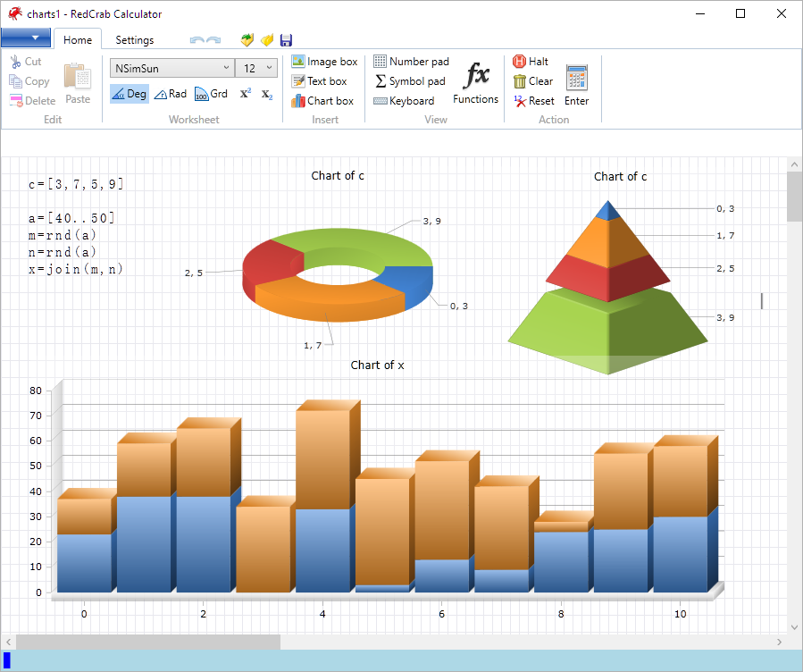Click the redo arrow in quick toolbar
Image resolution: width=803 pixels, height=672 pixels.
(213, 40)
